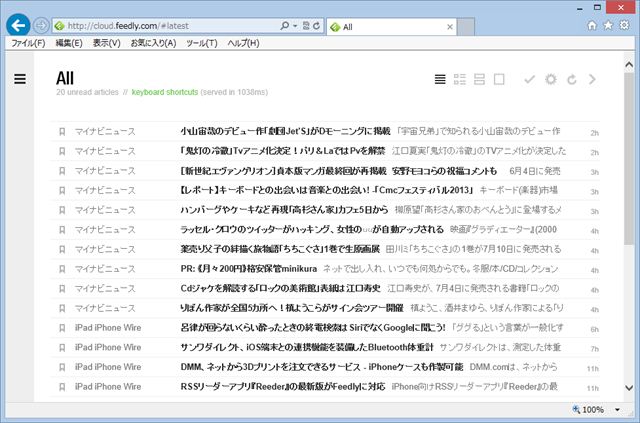Image resolution: width=640 pixels, height=423 pixels.
Task: Click the 'All' page heading
Action: [65, 78]
